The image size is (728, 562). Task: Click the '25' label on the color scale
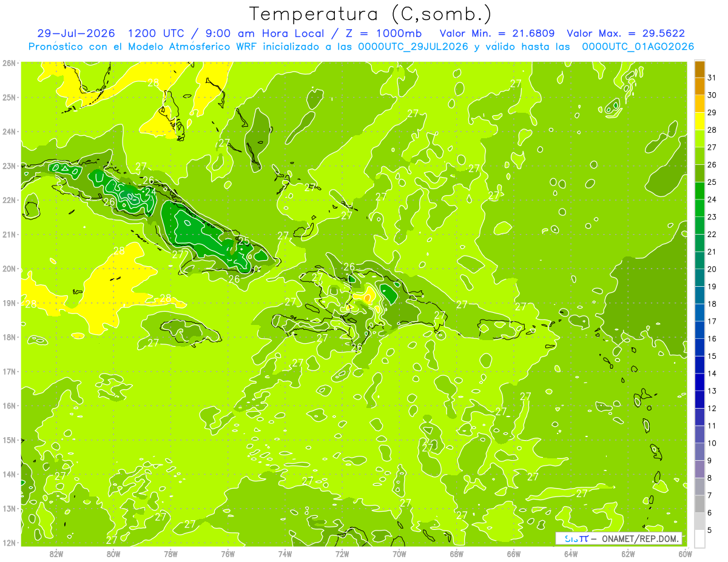[712, 182]
